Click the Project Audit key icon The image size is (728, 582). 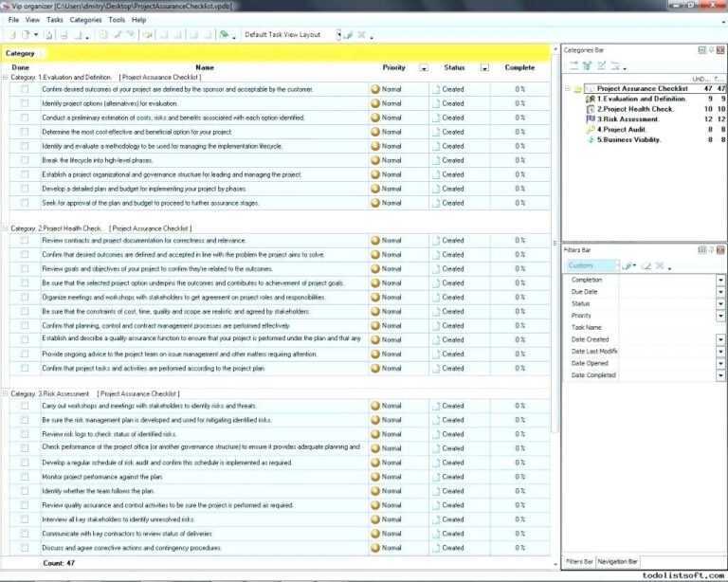coord(591,130)
